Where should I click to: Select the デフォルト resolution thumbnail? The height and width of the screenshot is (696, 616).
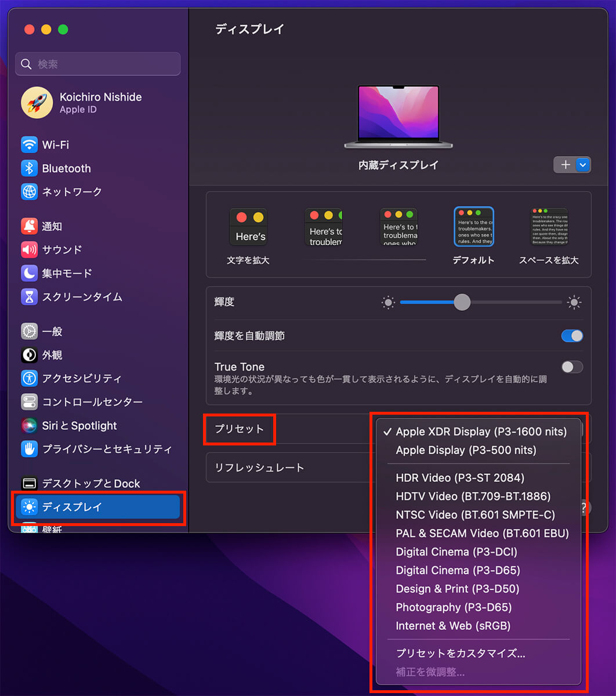pos(474,227)
